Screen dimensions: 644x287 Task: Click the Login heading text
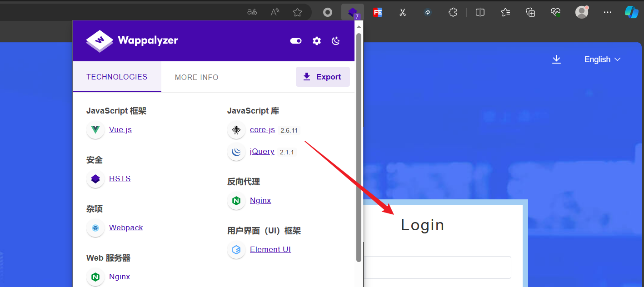tap(422, 225)
